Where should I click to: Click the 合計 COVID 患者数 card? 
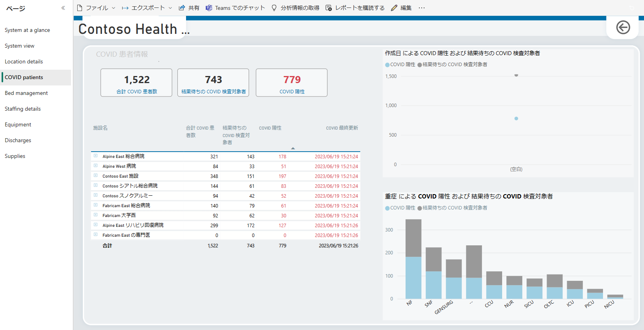(136, 83)
